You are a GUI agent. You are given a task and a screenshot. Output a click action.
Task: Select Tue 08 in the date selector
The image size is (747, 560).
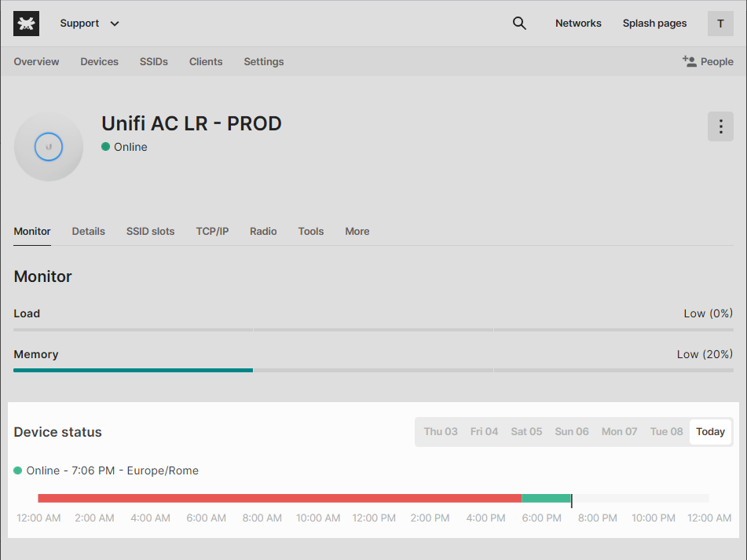(666, 432)
